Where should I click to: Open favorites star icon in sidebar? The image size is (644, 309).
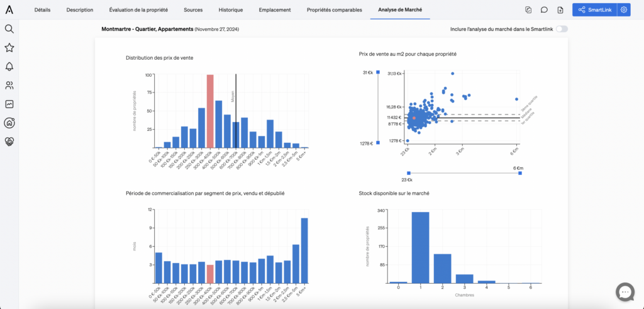click(9, 48)
